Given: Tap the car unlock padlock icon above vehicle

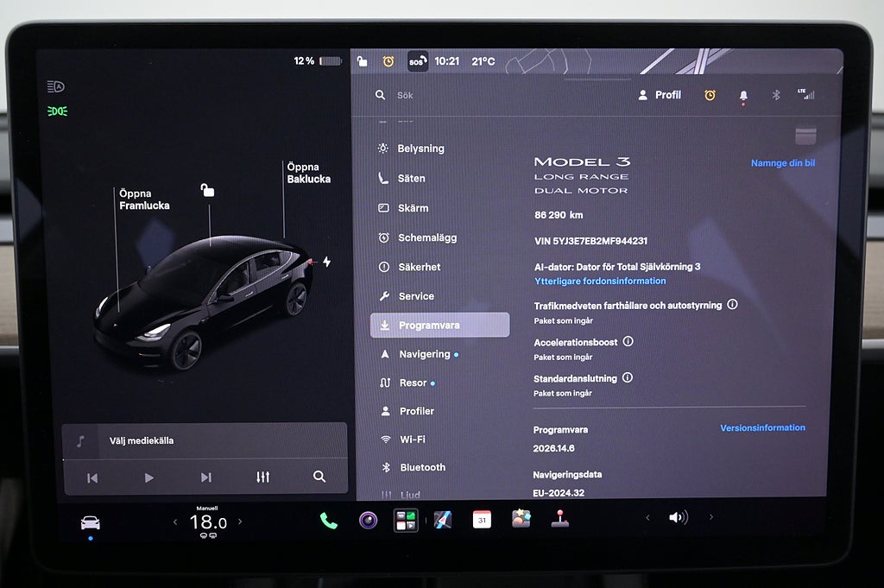Looking at the screenshot, I should (x=207, y=191).
